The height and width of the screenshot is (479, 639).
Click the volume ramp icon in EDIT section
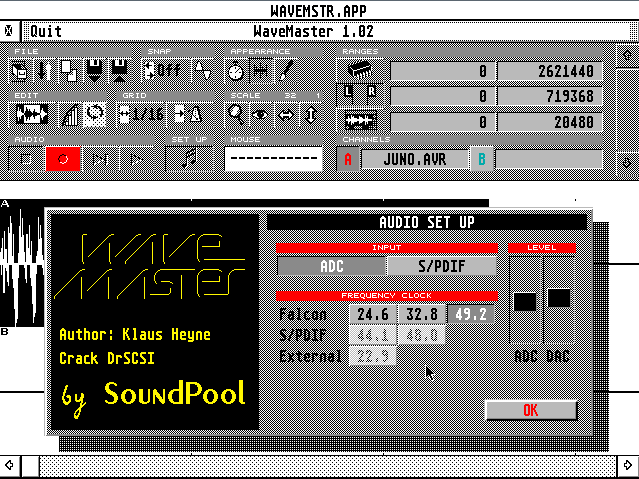70,115
